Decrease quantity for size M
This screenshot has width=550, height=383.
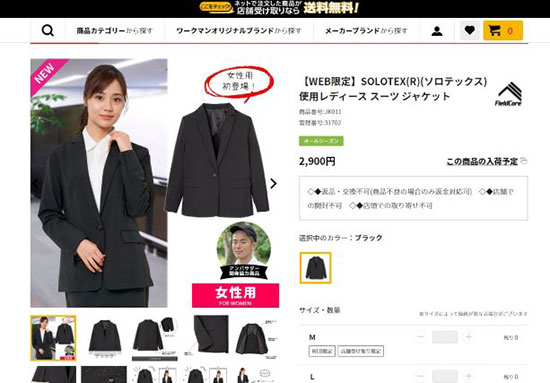[x=420, y=337]
